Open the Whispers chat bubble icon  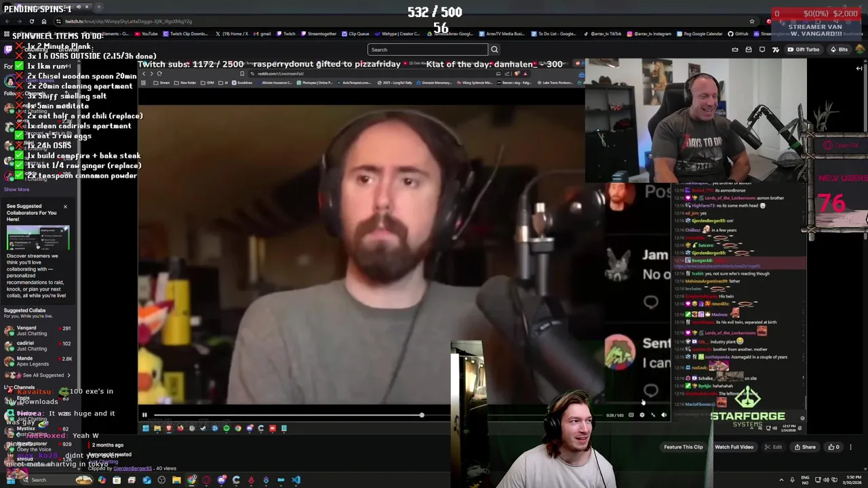click(x=762, y=49)
